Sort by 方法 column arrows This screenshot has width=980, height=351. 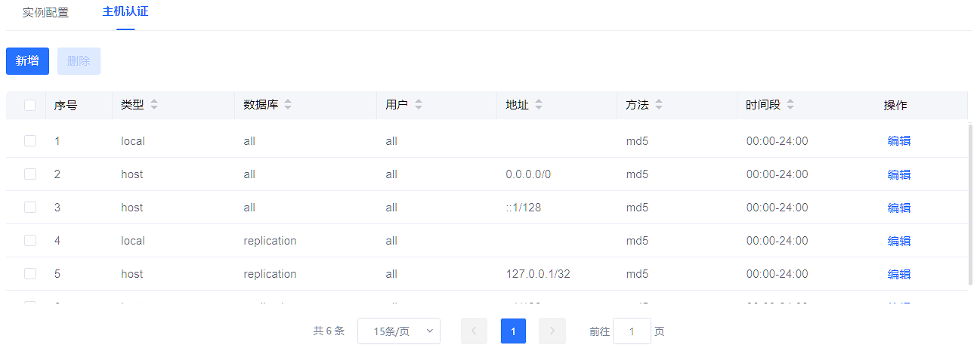[659, 105]
